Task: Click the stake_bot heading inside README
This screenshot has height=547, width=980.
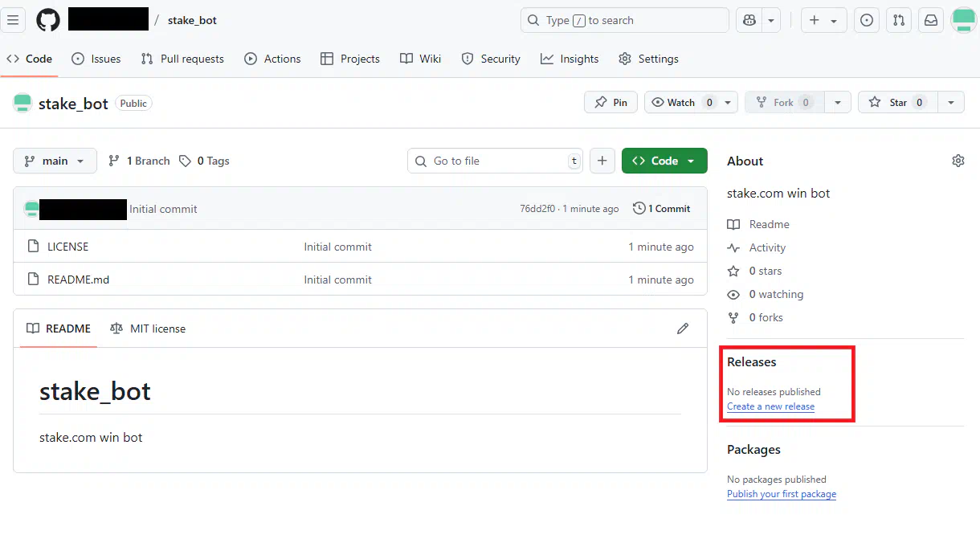Action: [95, 391]
